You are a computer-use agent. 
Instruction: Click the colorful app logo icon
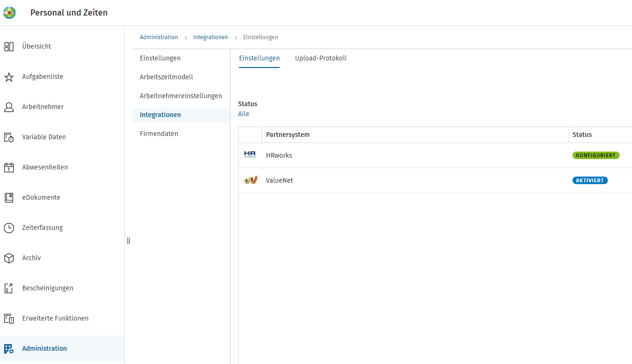pyautogui.click(x=9, y=13)
